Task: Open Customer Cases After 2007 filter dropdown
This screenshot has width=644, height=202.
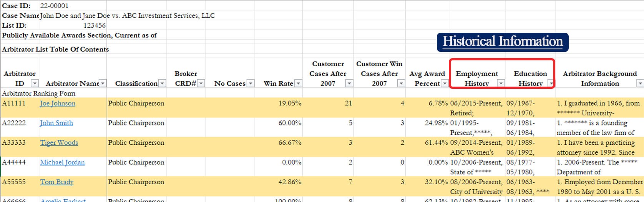Action: click(349, 83)
